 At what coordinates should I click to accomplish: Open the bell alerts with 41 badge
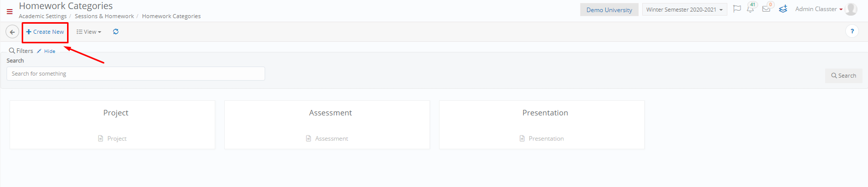[751, 8]
